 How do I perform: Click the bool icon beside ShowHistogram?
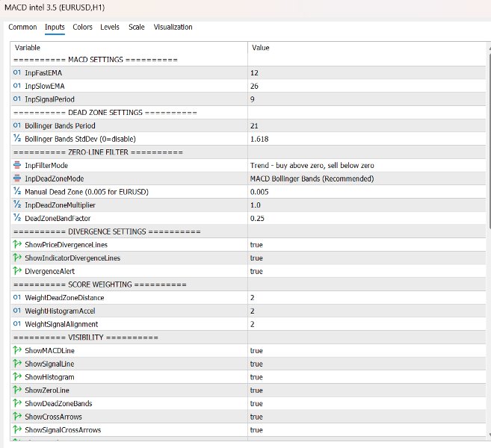tap(17, 376)
